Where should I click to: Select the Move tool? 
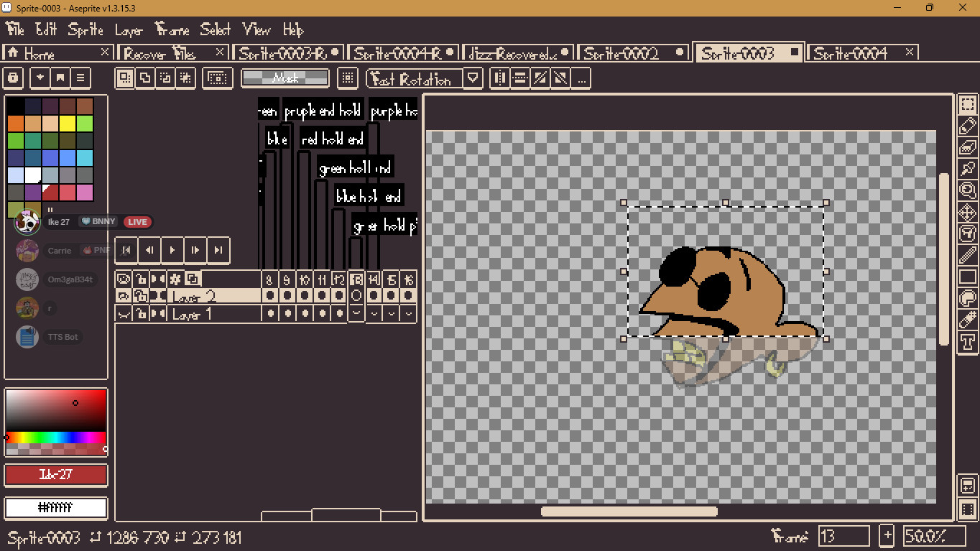[968, 212]
